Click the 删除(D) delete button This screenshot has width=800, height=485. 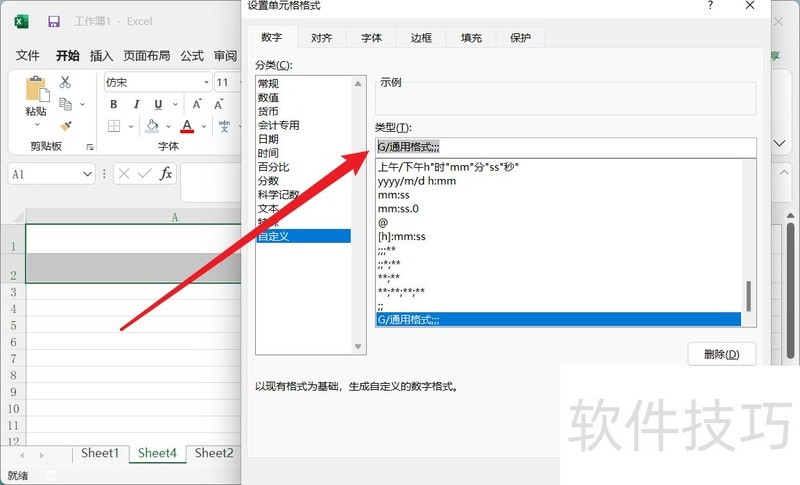pyautogui.click(x=721, y=354)
